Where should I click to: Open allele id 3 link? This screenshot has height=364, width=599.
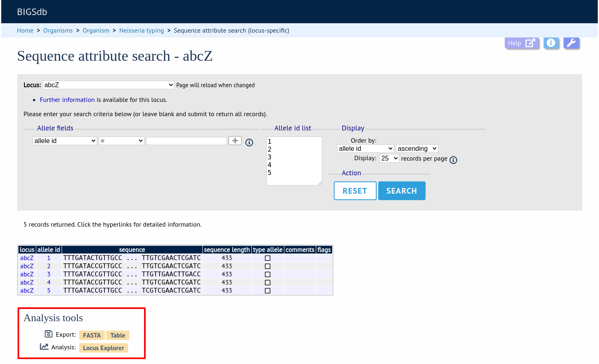(49, 274)
